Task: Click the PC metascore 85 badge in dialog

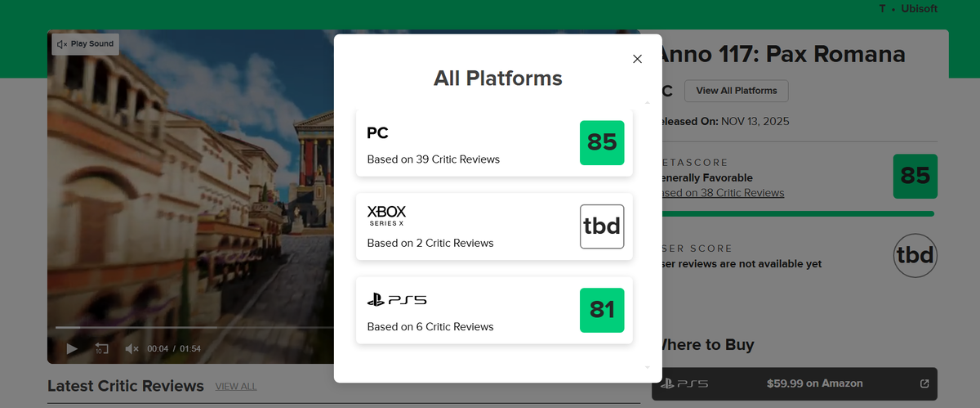Action: (602, 143)
